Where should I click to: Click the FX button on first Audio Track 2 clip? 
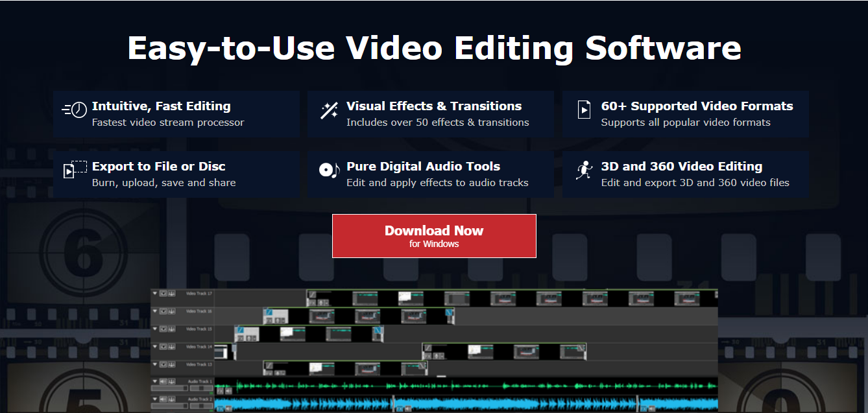(220, 408)
